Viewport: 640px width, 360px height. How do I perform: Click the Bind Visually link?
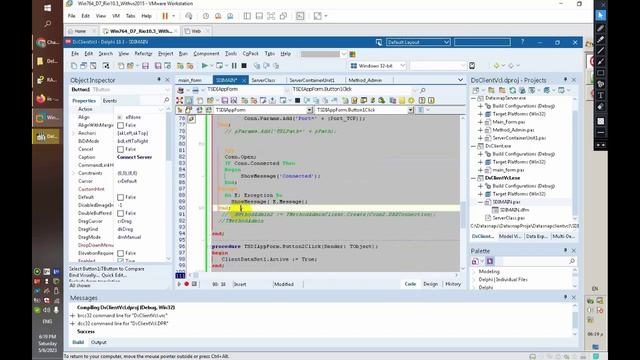[x=84, y=275]
